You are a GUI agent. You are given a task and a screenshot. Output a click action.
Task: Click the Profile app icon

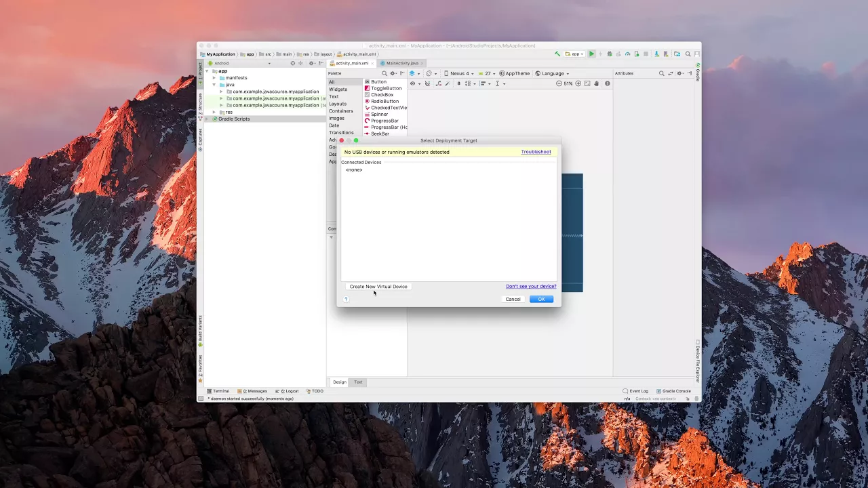(627, 54)
